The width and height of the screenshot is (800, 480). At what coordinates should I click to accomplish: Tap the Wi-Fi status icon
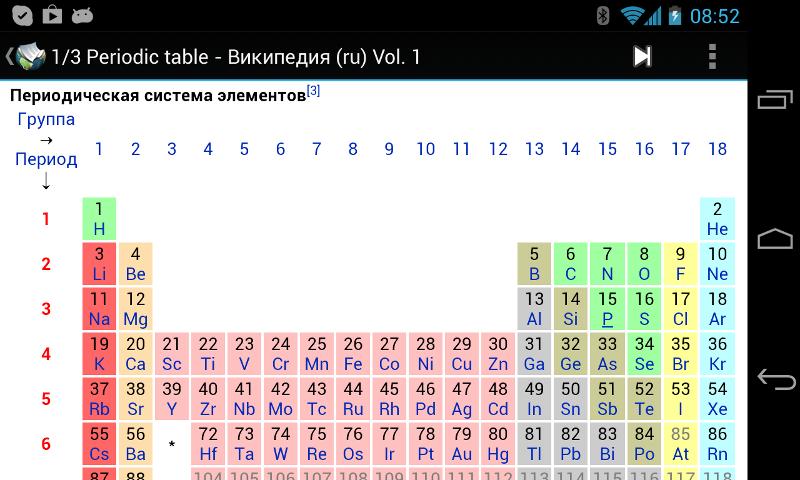click(x=632, y=16)
